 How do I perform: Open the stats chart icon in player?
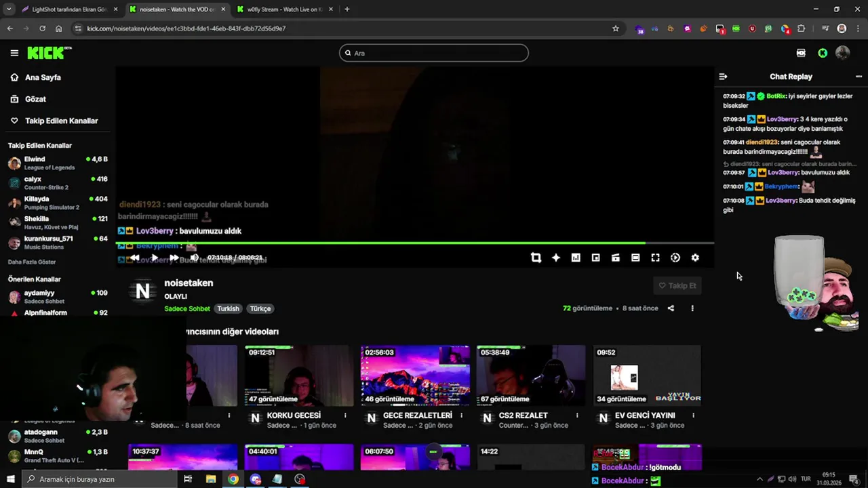pos(576,258)
